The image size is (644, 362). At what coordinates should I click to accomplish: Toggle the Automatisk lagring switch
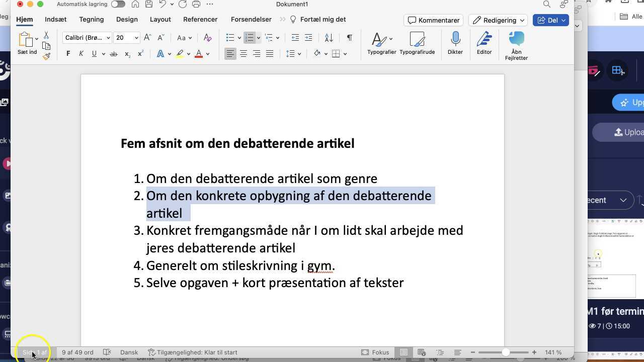coord(118,4)
